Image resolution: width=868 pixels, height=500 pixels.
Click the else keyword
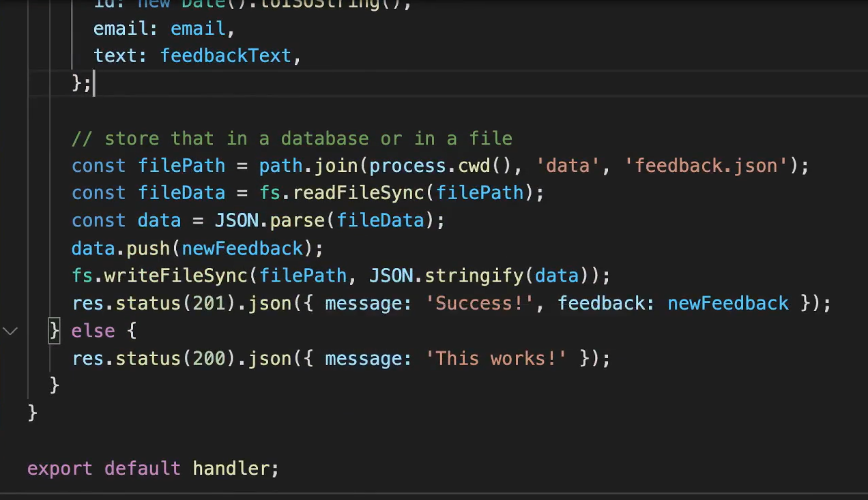point(93,331)
